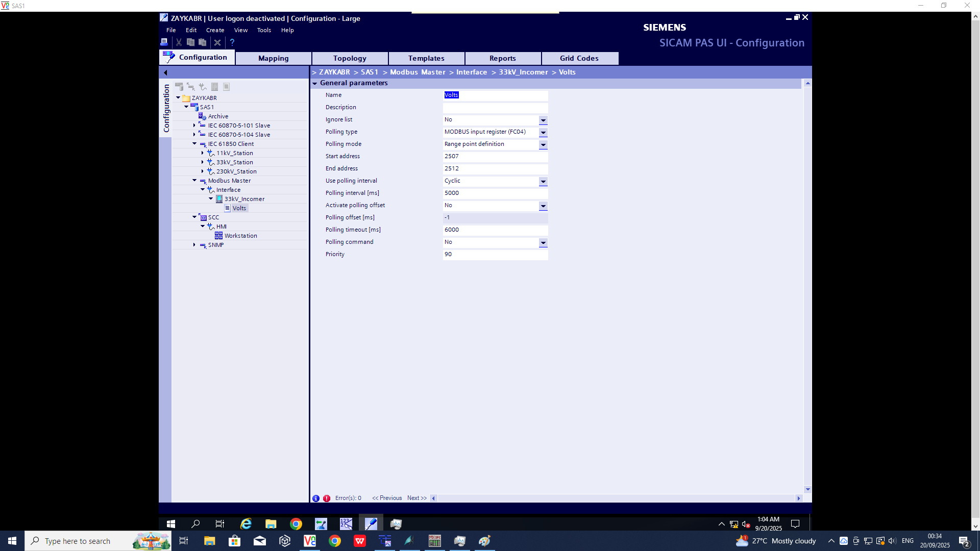
Task: Click the paste toolbar icon
Action: (203, 42)
